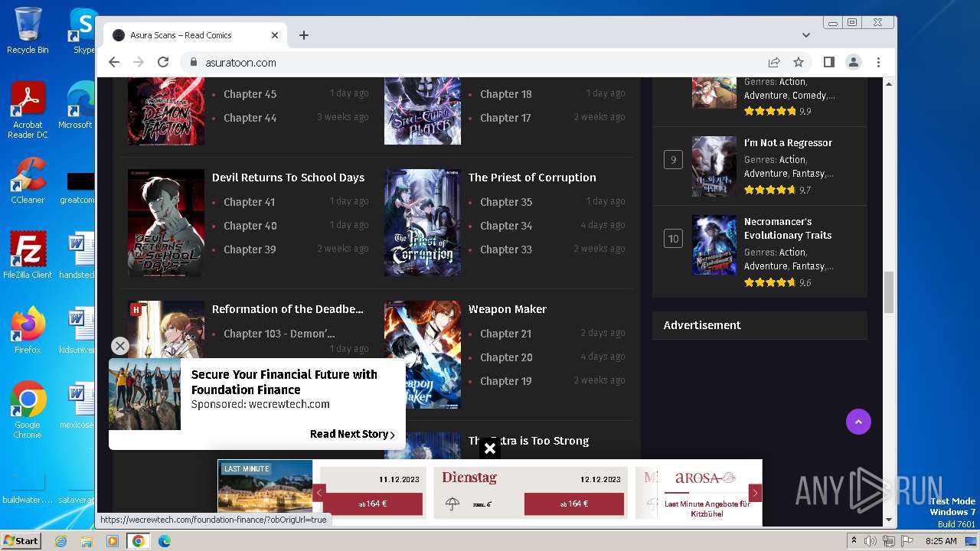Screen dimensions: 980x551
Task: Click Devil Returns To School Days cover
Action: (x=166, y=223)
